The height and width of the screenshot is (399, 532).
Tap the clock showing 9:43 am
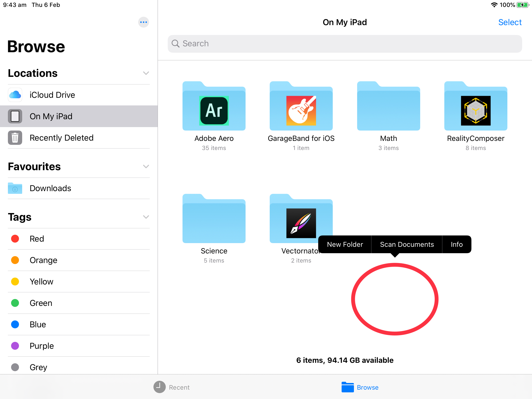(x=15, y=5)
